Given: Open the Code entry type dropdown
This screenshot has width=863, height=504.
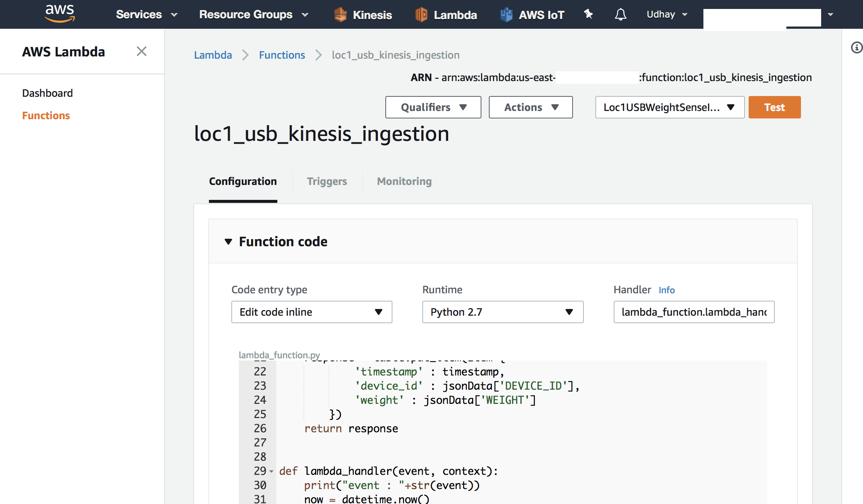Looking at the screenshot, I should (x=311, y=312).
